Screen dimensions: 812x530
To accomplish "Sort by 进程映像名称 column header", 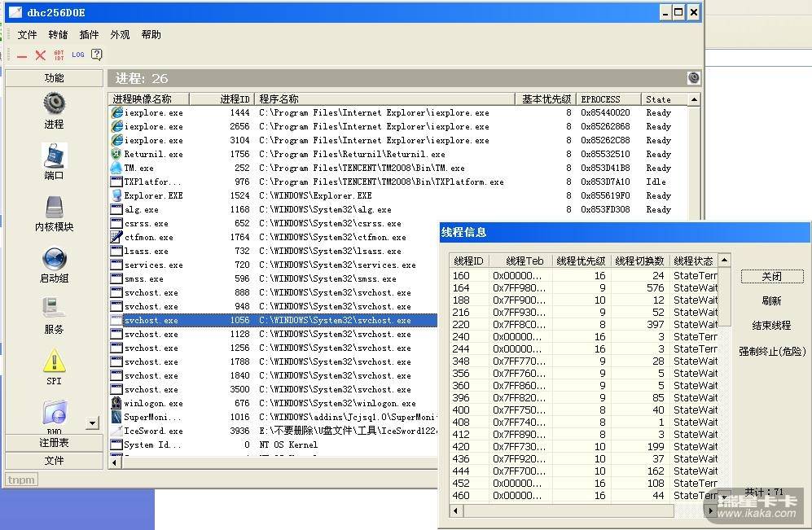I will tap(148, 99).
